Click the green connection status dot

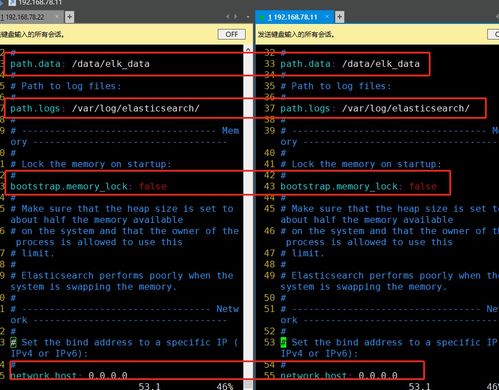(262, 17)
